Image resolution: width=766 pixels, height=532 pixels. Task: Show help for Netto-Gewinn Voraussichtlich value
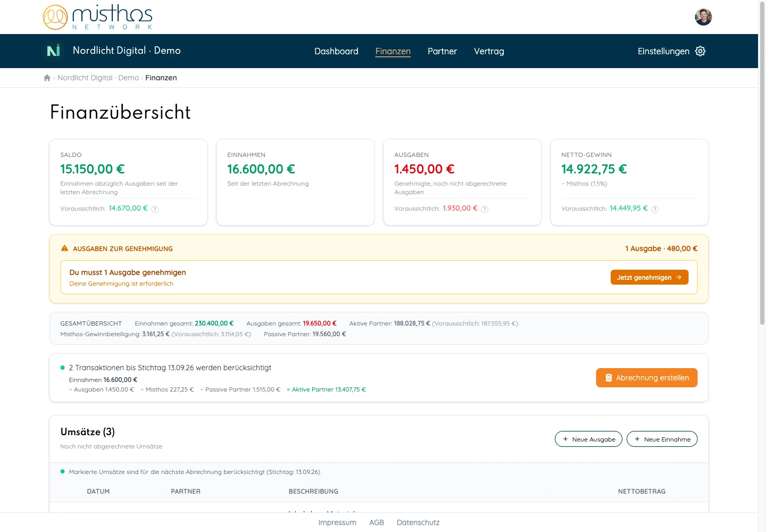pyautogui.click(x=655, y=209)
